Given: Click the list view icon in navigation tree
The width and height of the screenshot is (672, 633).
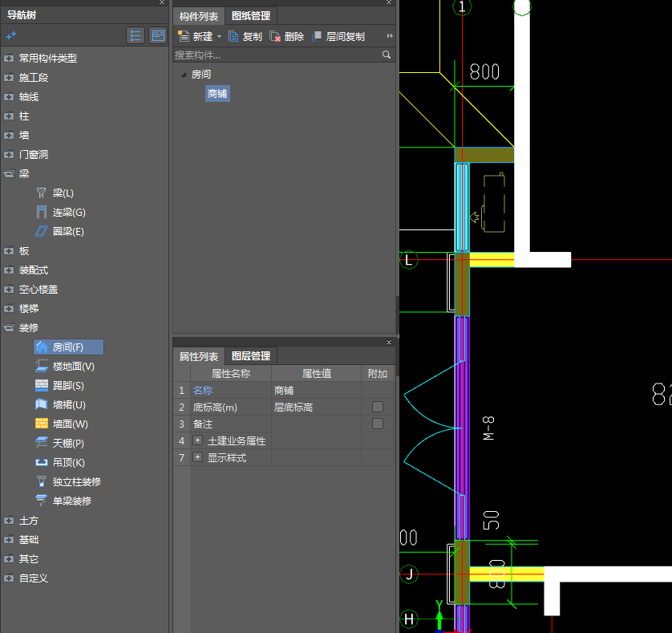Looking at the screenshot, I should [136, 35].
